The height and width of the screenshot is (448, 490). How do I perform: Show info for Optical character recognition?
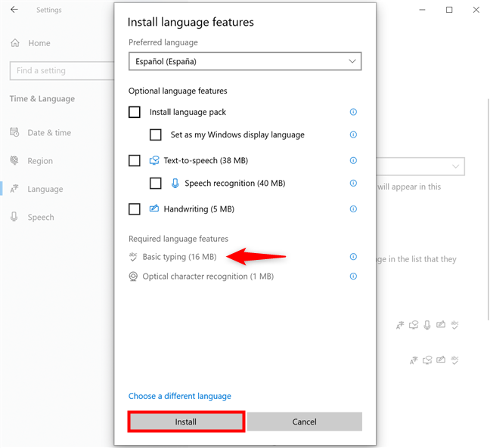click(x=353, y=277)
